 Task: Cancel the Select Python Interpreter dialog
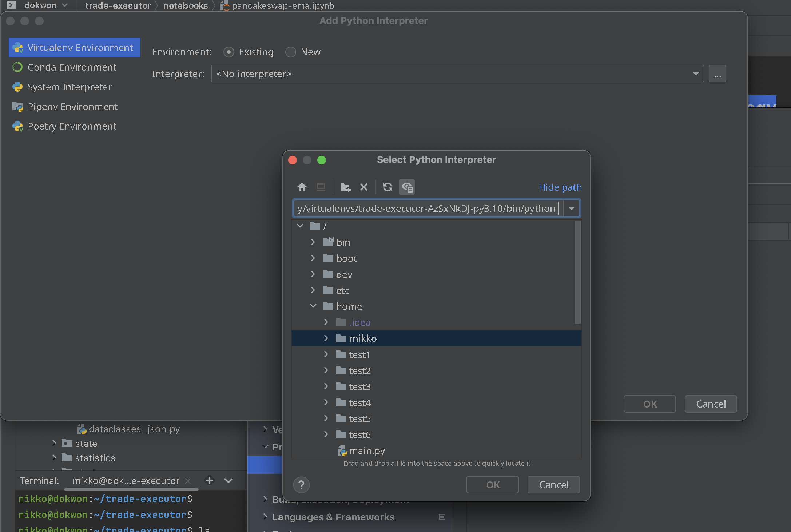pyautogui.click(x=553, y=485)
